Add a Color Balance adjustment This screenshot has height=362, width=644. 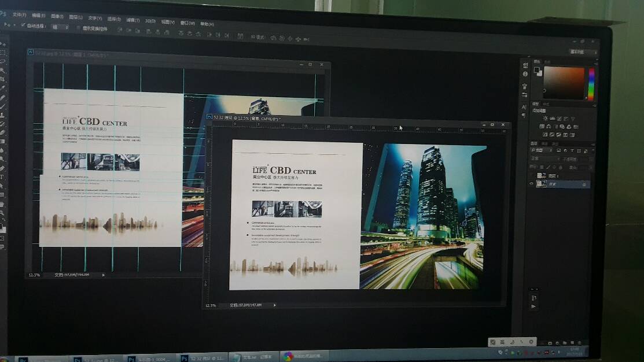tap(549, 126)
